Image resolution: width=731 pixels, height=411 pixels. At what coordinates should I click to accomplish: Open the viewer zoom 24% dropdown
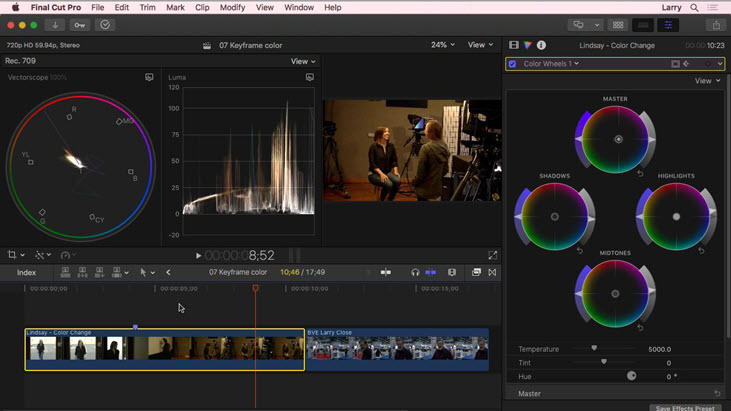pyautogui.click(x=442, y=45)
